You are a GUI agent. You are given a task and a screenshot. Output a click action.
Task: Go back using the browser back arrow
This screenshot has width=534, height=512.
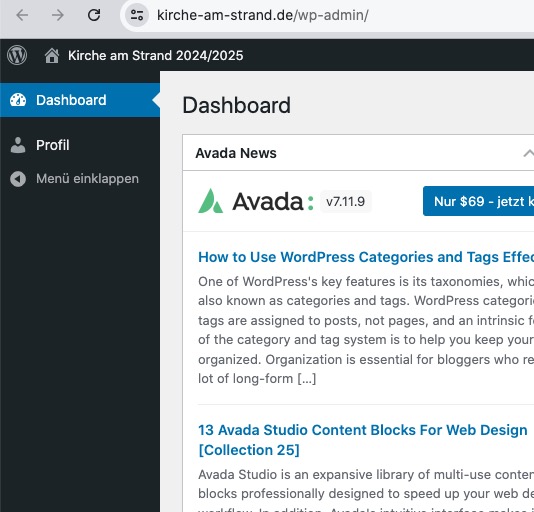pyautogui.click(x=22, y=15)
